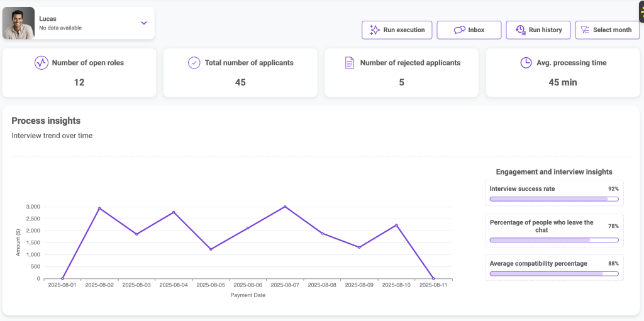Screen dimensions: 644x321
Task: Click the Average compatibility percentage bar
Action: [x=553, y=274]
